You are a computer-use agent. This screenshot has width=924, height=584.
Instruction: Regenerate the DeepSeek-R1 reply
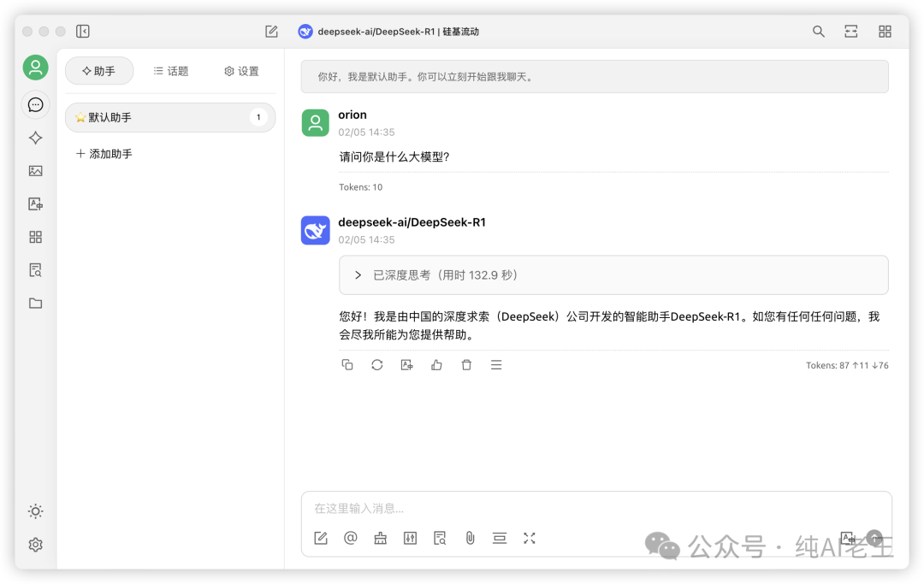pyautogui.click(x=377, y=365)
